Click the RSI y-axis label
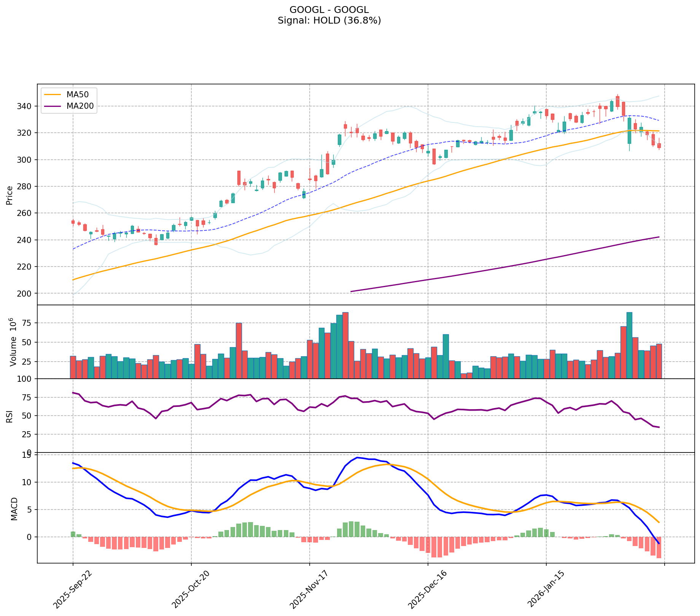The image size is (700, 616). pyautogui.click(x=10, y=416)
